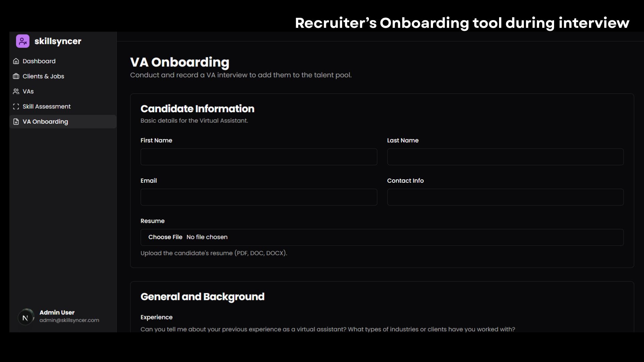This screenshot has width=644, height=362.
Task: Click the VAs people icon
Action: click(x=16, y=92)
